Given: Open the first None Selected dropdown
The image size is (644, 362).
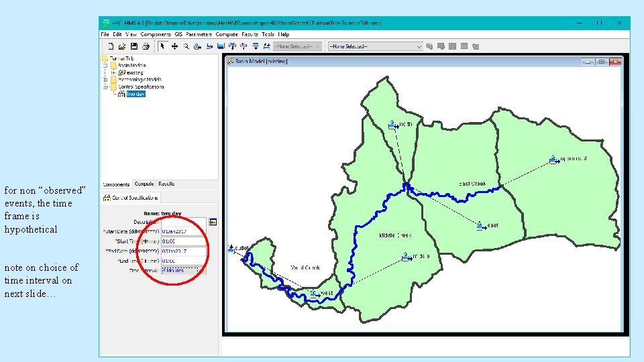Looking at the screenshot, I should point(297,46).
